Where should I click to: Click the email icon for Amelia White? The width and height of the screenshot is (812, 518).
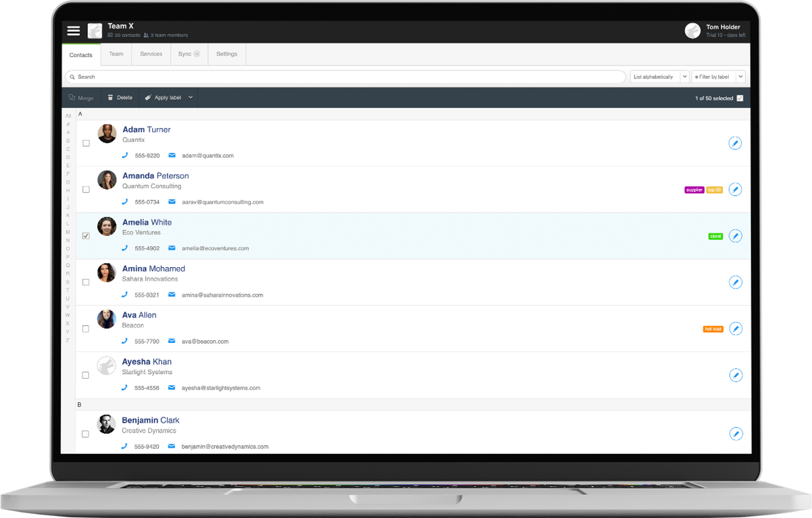pos(172,248)
